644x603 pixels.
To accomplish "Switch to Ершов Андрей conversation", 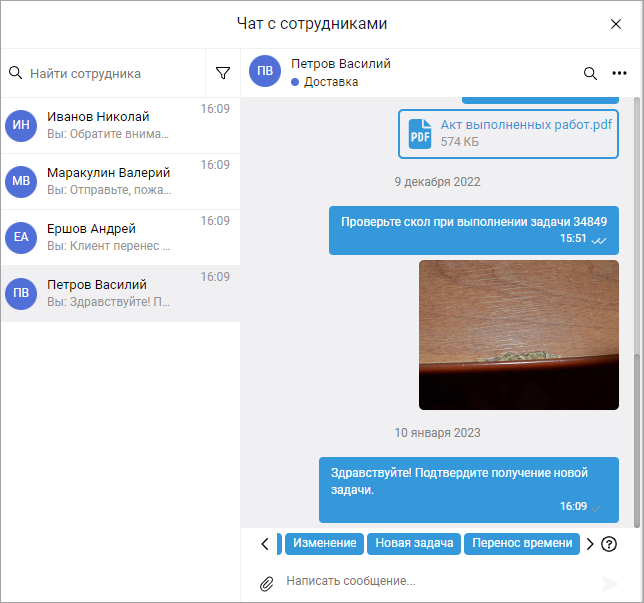I will (110, 237).
